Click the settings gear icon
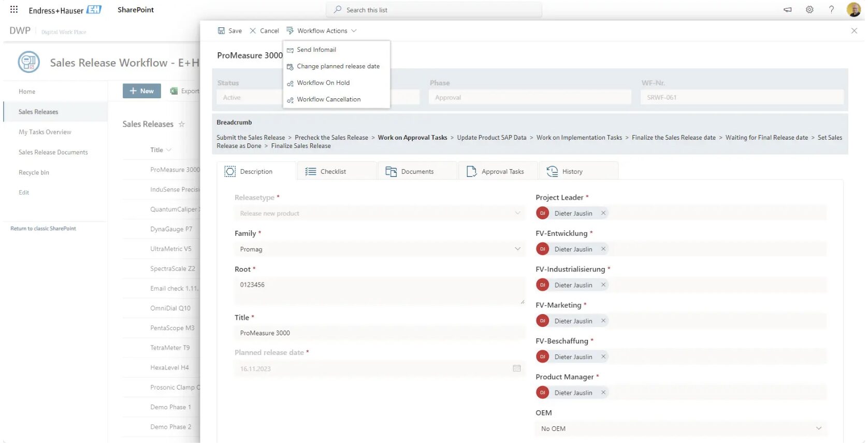 809,9
